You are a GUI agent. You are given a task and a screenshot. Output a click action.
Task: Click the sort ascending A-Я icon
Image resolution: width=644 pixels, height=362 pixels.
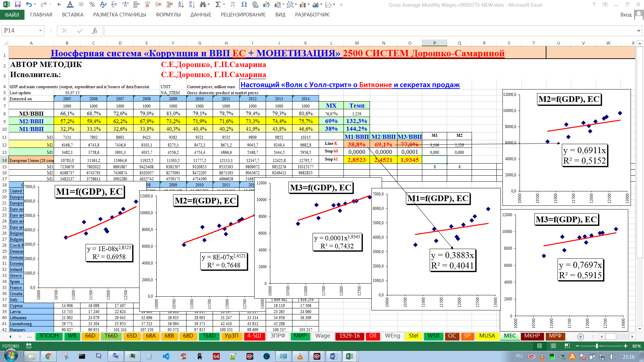(181, 5)
